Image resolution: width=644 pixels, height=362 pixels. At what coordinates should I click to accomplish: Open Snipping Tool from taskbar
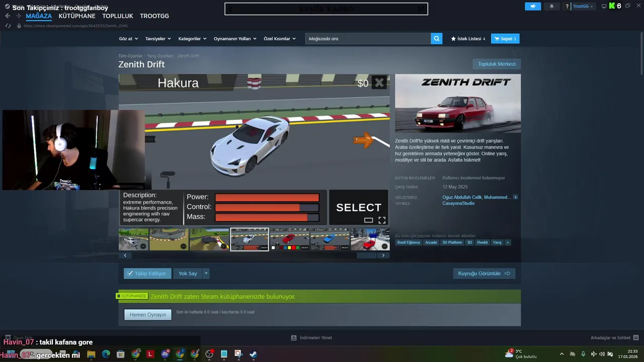point(238,354)
